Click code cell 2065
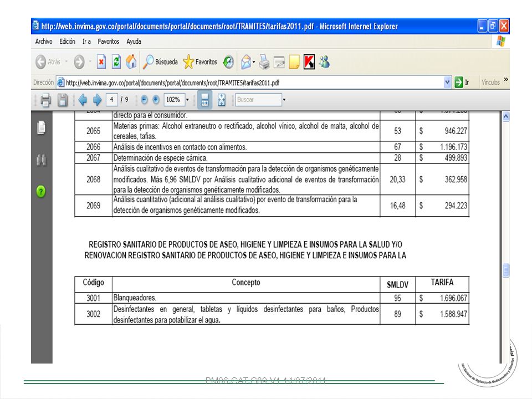The width and height of the screenshot is (532, 399). [93, 131]
